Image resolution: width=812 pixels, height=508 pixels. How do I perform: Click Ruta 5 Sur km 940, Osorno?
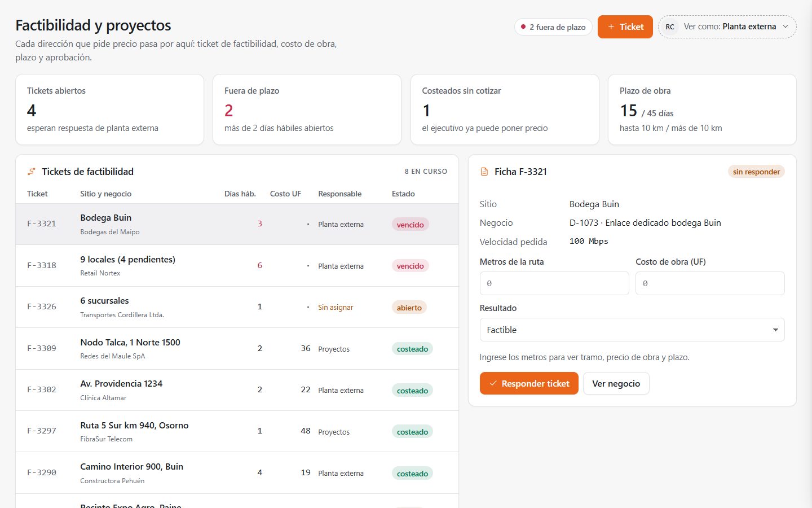click(x=134, y=425)
